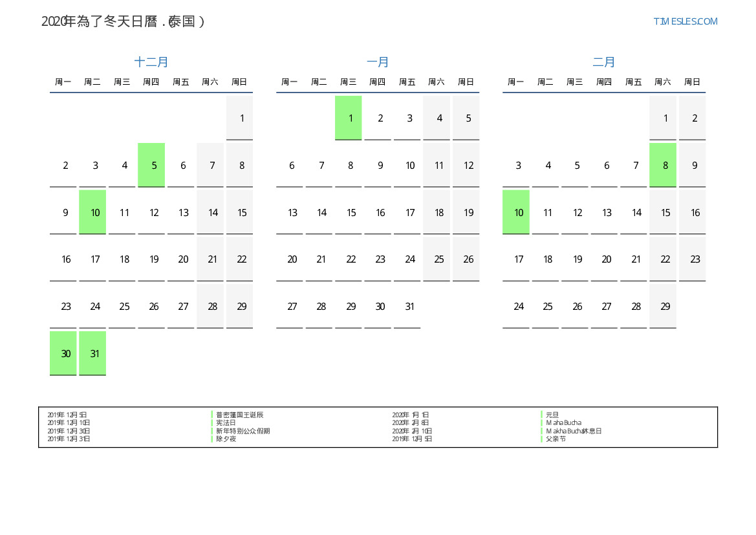Click the 十二月 month heading
The image size is (756, 535).
pos(151,62)
